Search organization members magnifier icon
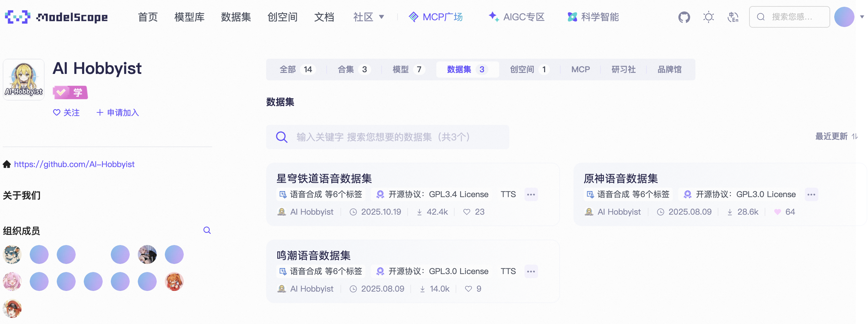868x324 pixels. [x=207, y=230]
